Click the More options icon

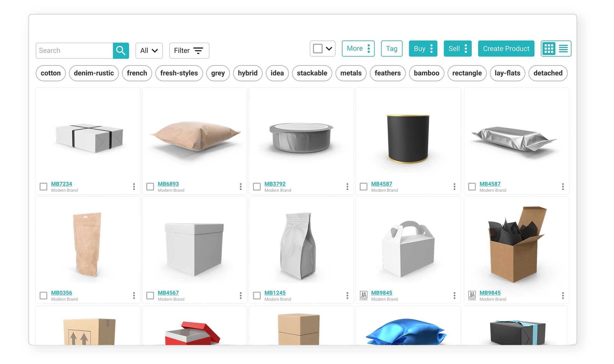368,49
